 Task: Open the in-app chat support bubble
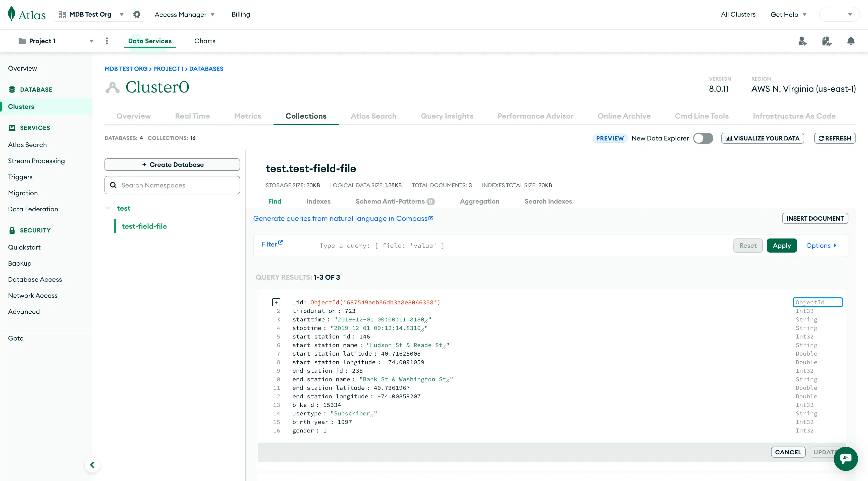point(846,459)
